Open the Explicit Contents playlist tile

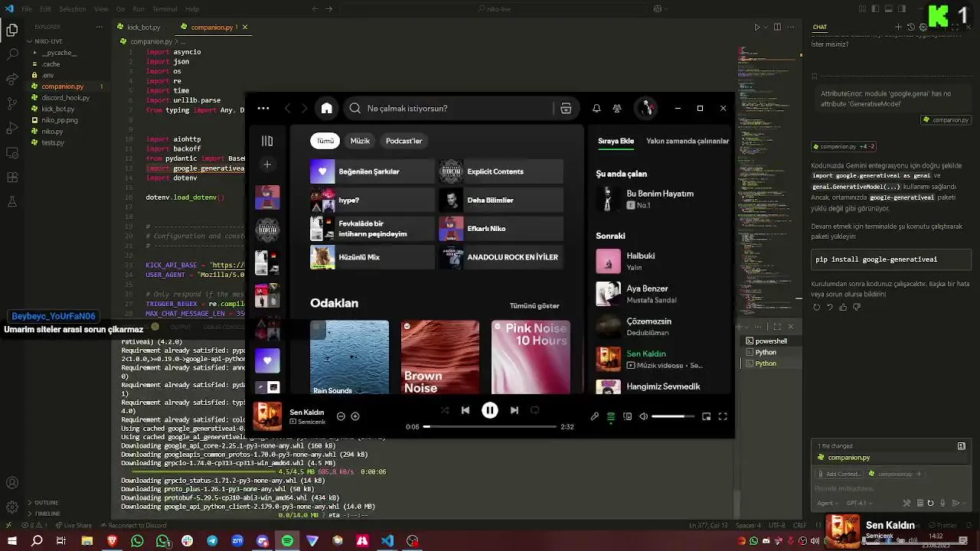[x=501, y=171]
